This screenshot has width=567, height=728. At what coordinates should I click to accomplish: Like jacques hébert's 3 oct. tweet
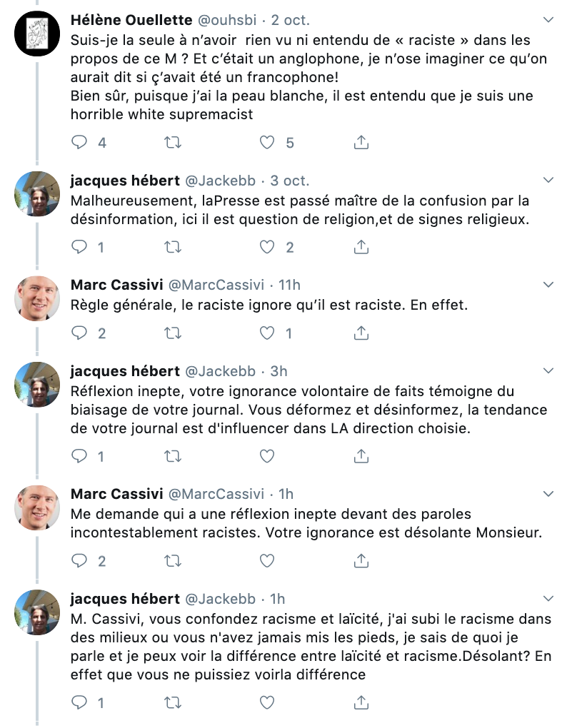pos(267,246)
